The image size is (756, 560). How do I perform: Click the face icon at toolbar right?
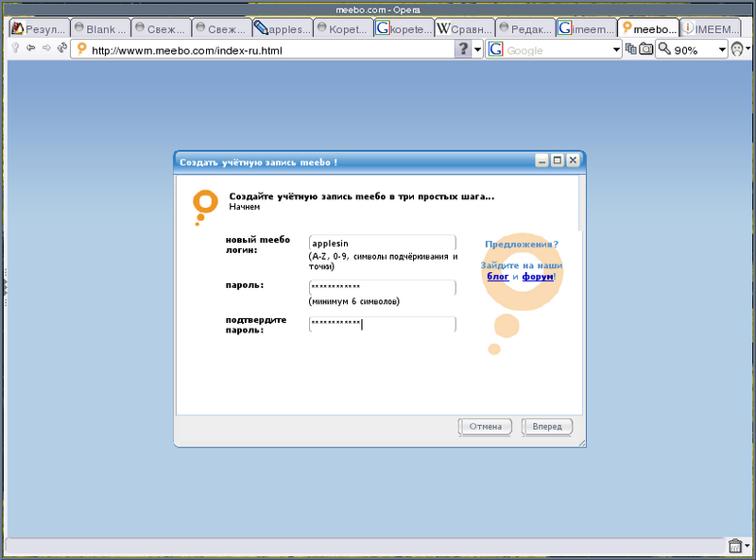[x=738, y=49]
